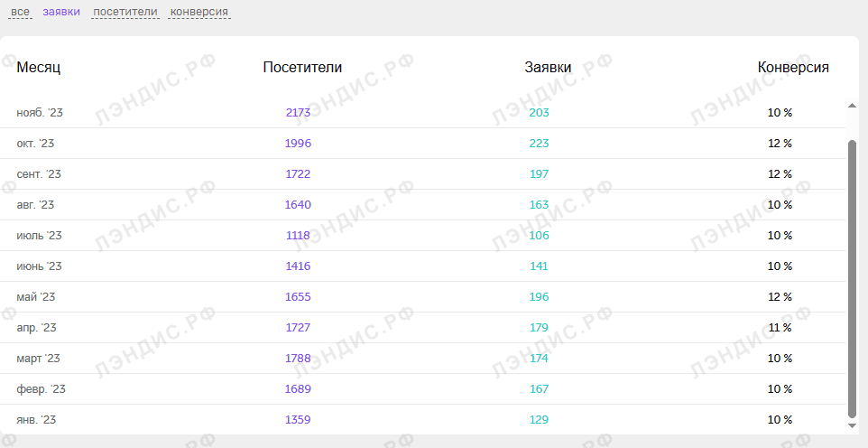The image size is (868, 448).
Task: Click the "Посетители" column header
Action: 302,68
